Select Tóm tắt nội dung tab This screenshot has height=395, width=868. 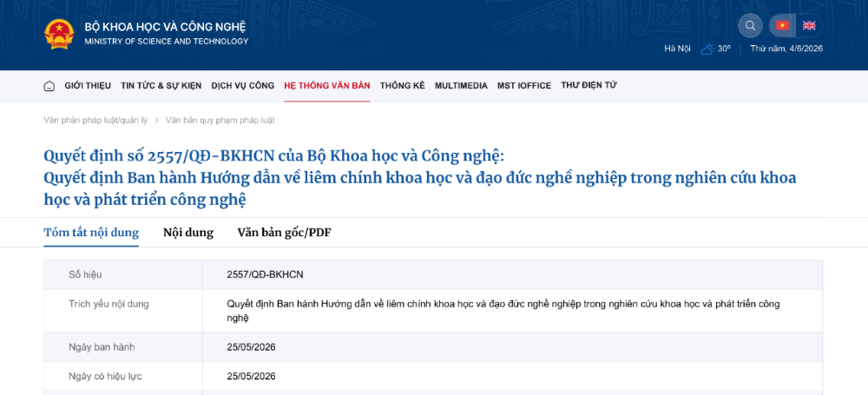click(x=91, y=233)
